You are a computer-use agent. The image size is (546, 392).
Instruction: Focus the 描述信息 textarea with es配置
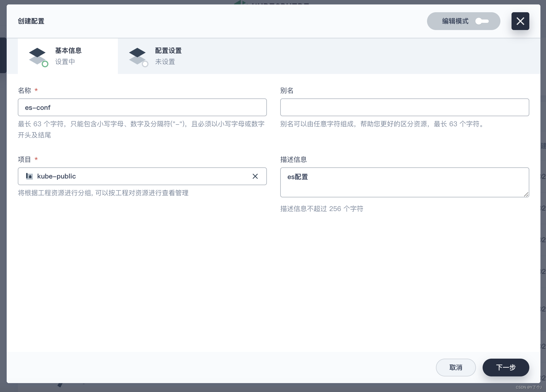(404, 182)
